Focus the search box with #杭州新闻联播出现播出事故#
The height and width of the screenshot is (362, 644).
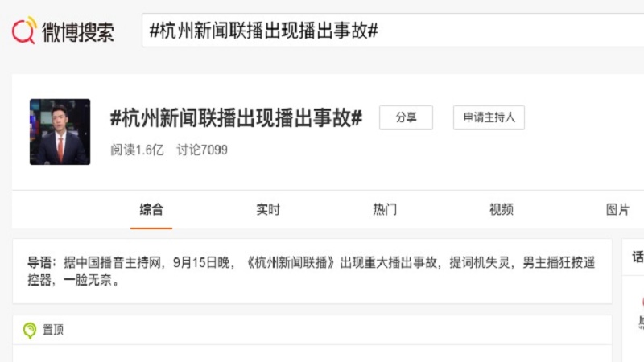point(393,31)
